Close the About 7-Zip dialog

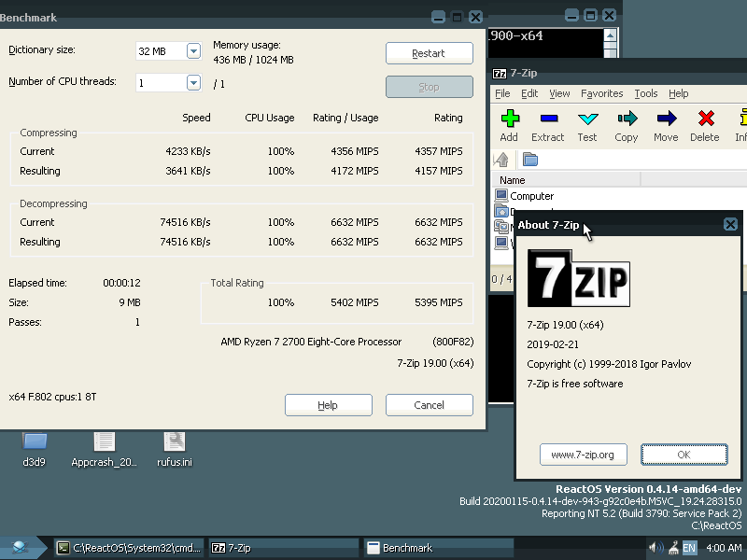point(730,224)
